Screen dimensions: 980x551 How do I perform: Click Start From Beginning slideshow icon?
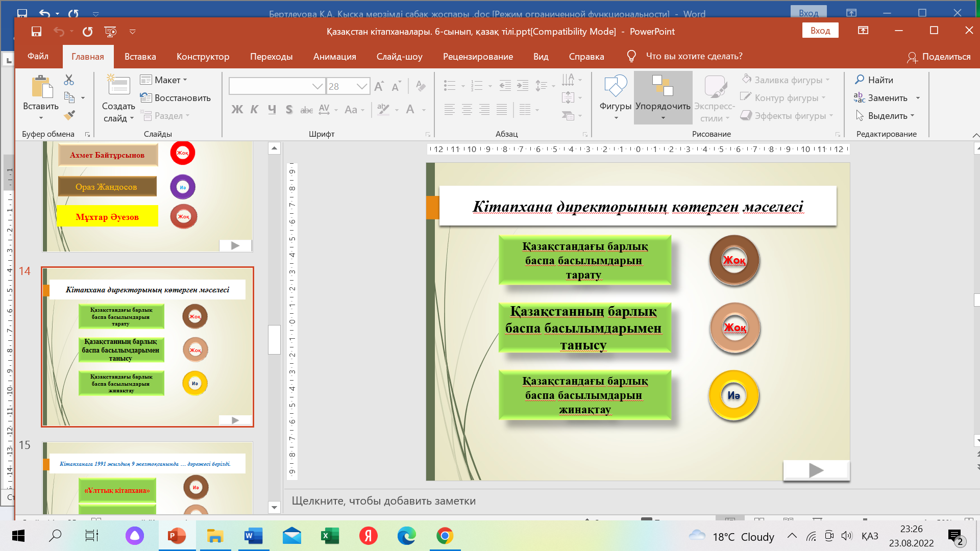point(110,32)
